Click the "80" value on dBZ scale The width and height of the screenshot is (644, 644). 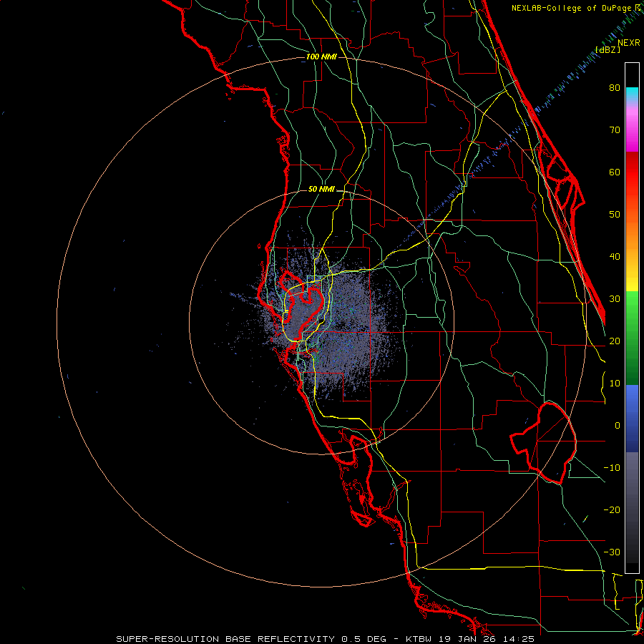coord(615,87)
